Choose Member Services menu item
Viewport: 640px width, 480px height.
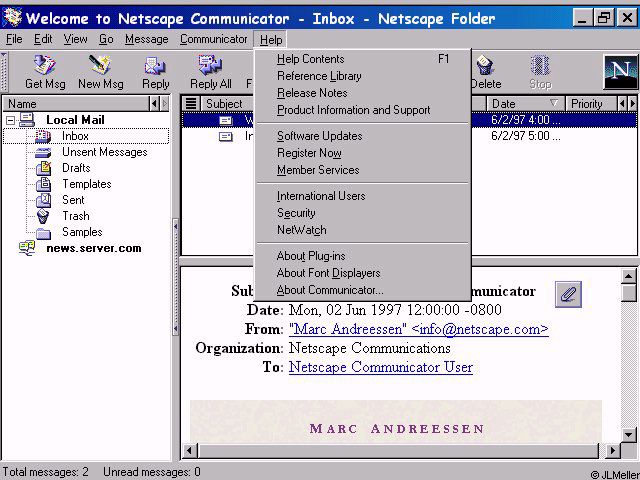coord(363,170)
